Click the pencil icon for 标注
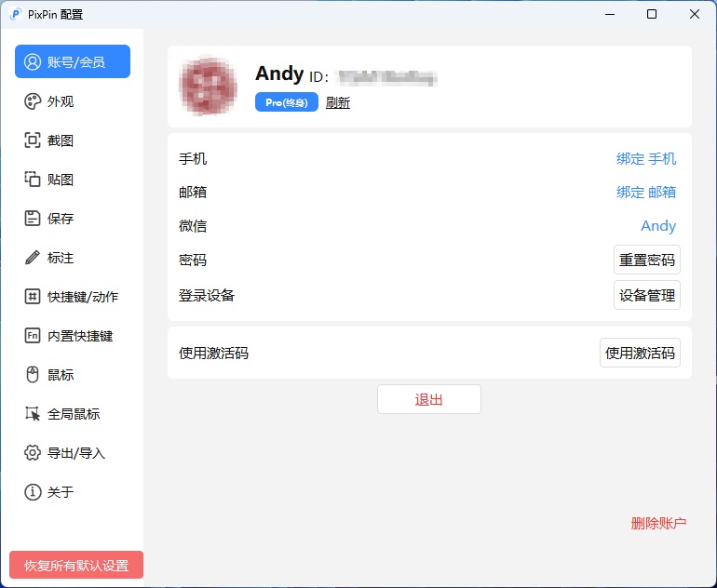The width and height of the screenshot is (717, 588). click(33, 258)
